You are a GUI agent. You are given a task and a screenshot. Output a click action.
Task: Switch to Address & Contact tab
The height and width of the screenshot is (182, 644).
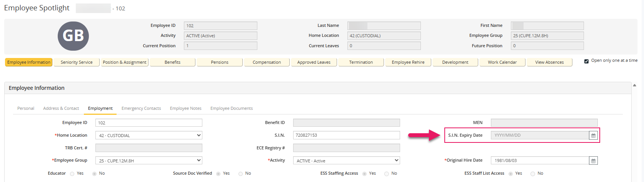(61, 109)
